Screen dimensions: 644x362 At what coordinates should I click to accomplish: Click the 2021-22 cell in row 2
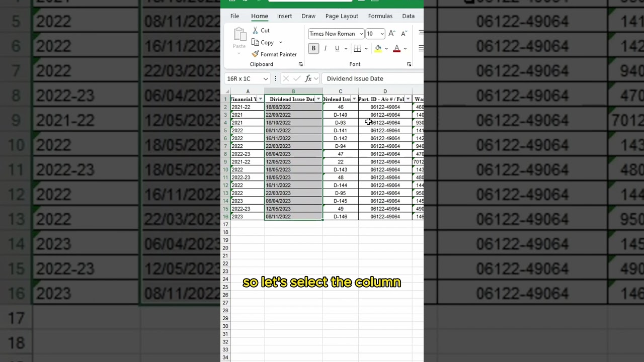pos(248,107)
